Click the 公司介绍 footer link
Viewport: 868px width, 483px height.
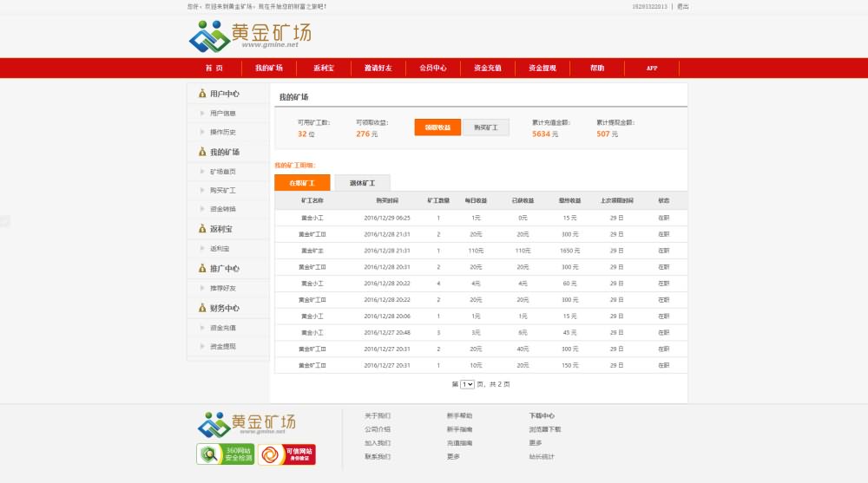click(378, 429)
